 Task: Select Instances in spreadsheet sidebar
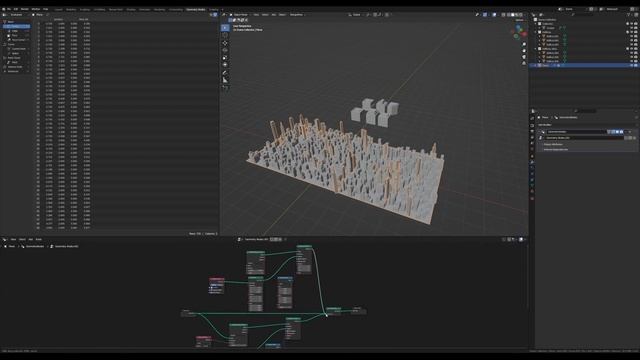point(13,71)
